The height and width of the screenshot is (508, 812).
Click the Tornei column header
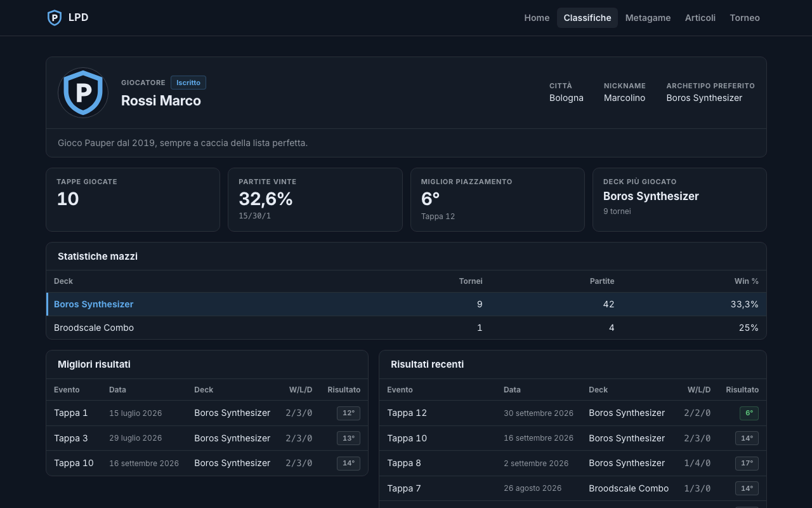(471, 281)
